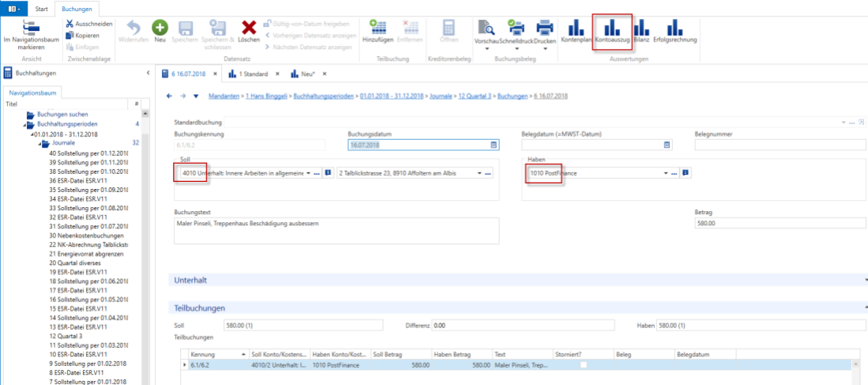
Task: Select 9 Sollstellung per 01.02.2018
Action: pyautogui.click(x=88, y=364)
